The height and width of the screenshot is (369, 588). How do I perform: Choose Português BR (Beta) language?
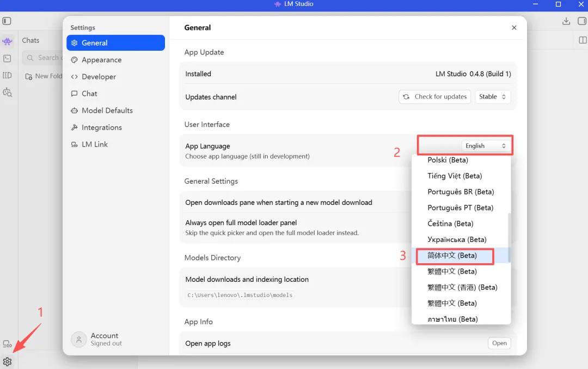click(x=461, y=192)
